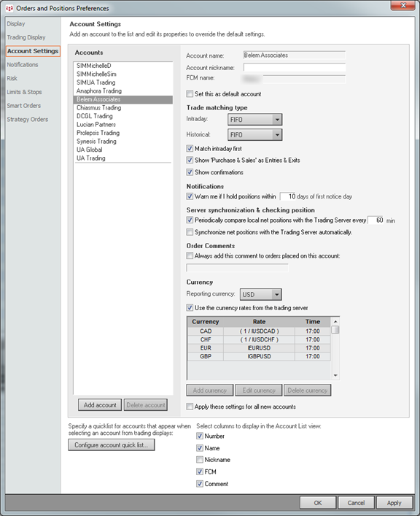Toggle the FCM column checkbox
Screen dimensions: 420x516
tap(200, 471)
